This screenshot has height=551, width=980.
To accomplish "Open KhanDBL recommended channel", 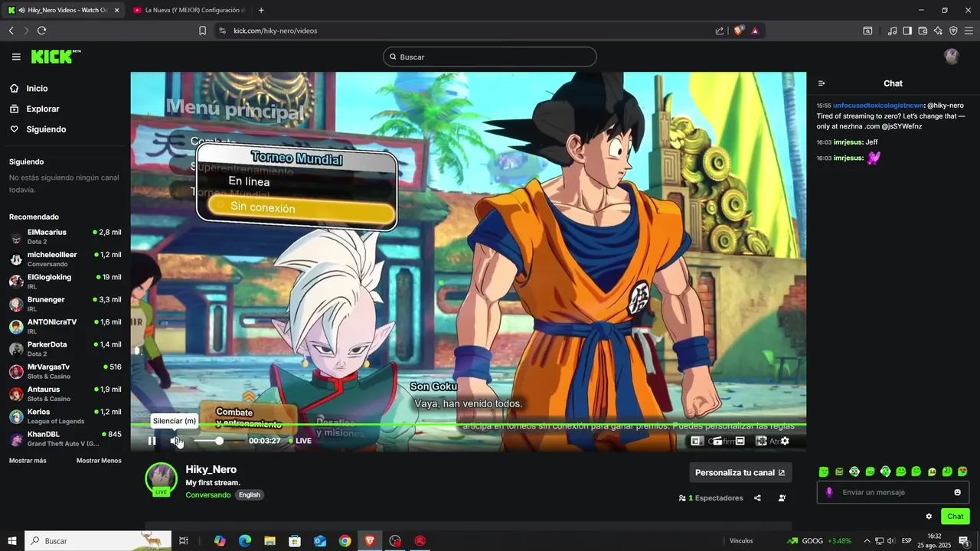I will [x=65, y=439].
